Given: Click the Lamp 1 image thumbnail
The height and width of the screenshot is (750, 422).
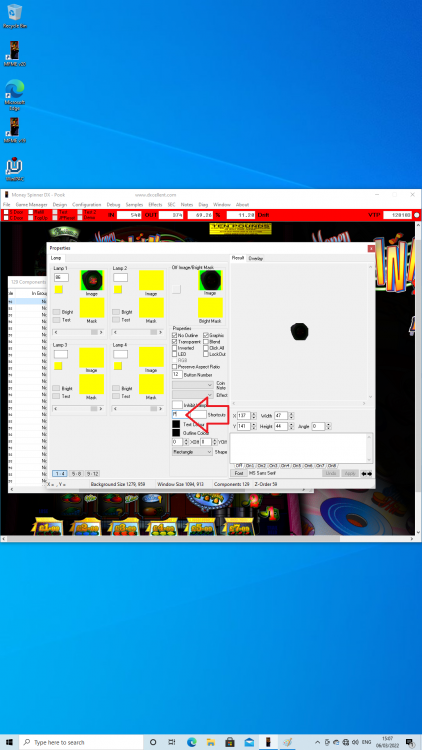Looking at the screenshot, I should coord(92,280).
